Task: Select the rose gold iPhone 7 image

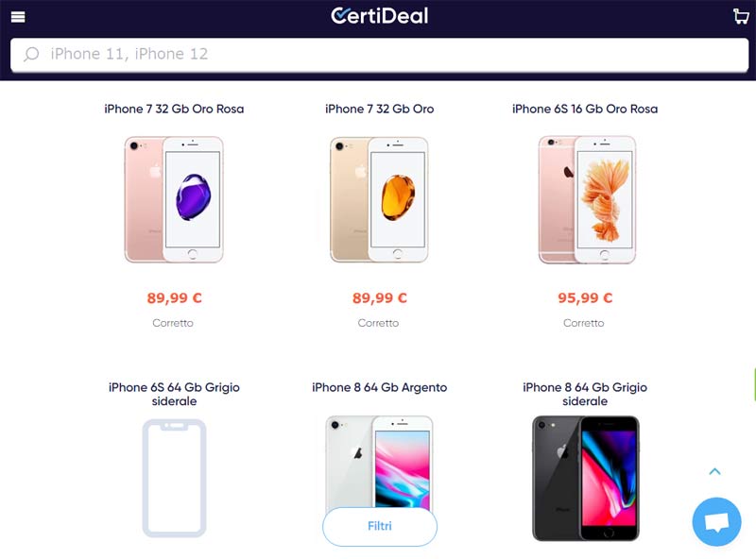Action: [x=174, y=199]
